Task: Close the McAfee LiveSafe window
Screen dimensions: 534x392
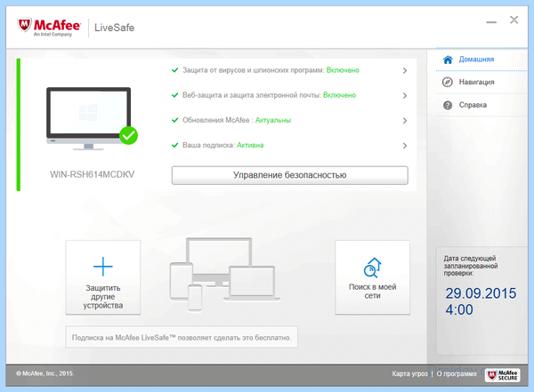Action: [514, 20]
